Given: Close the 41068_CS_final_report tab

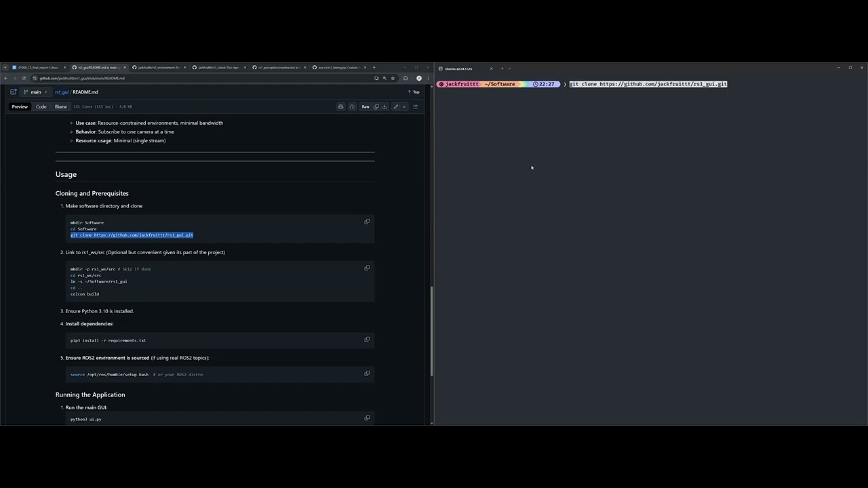Looking at the screenshot, I should 65,67.
